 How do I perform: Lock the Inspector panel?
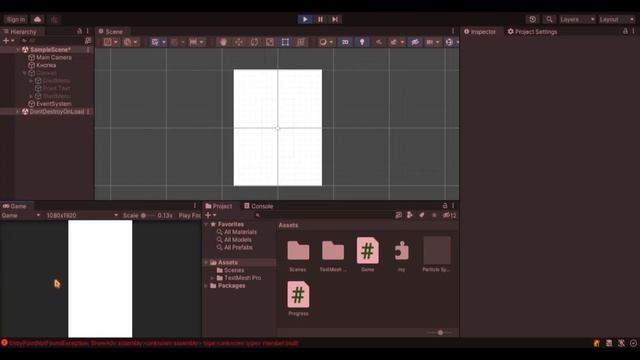click(x=625, y=31)
